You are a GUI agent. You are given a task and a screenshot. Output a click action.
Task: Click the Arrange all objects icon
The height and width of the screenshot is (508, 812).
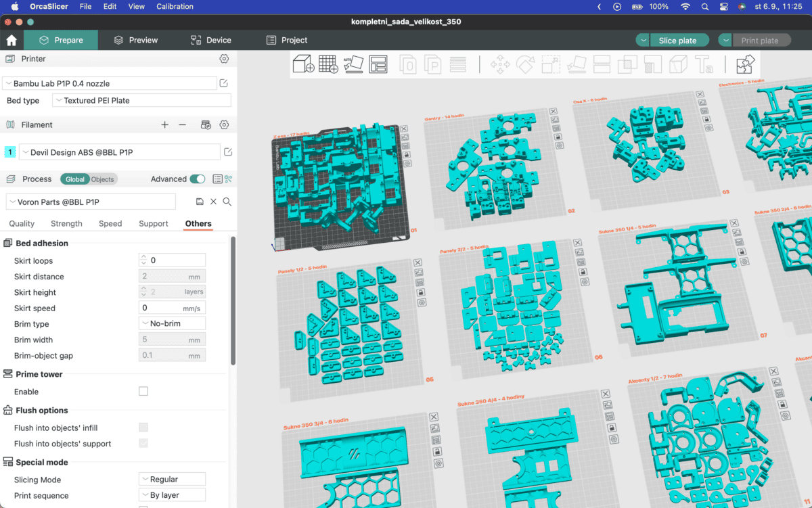click(x=378, y=64)
